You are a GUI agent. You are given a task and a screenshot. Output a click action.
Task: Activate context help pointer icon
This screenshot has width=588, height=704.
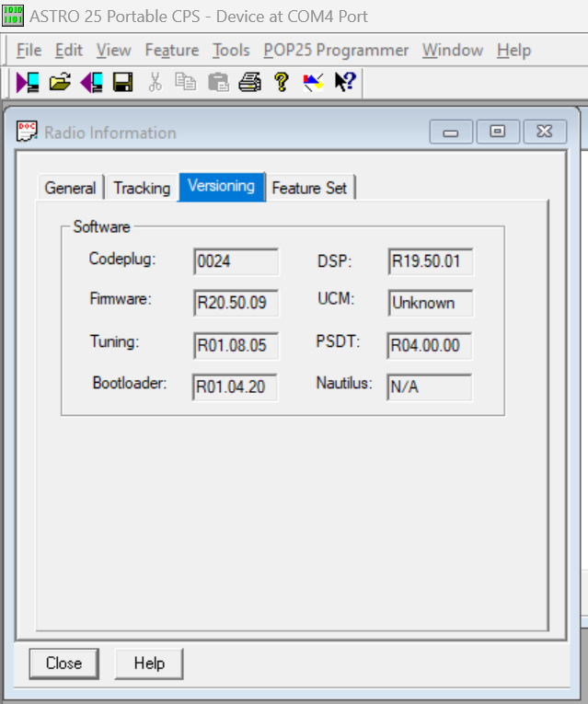[x=345, y=83]
